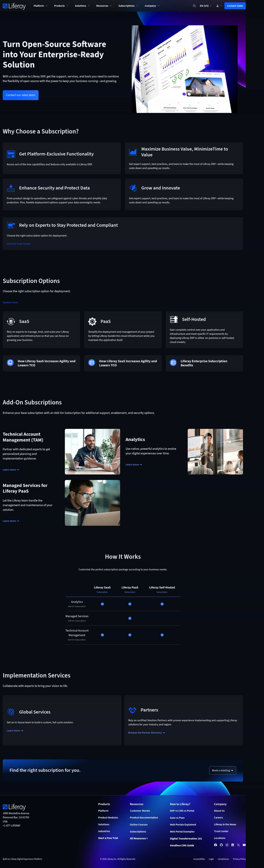264x868 pixels.
Task: Open Locations footer link
Action: coord(220,838)
